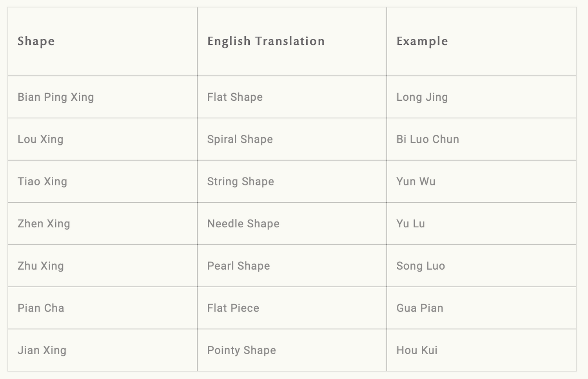Click the Gua Pian example cell
Viewport: 588px width, 379px height.
[481, 308]
